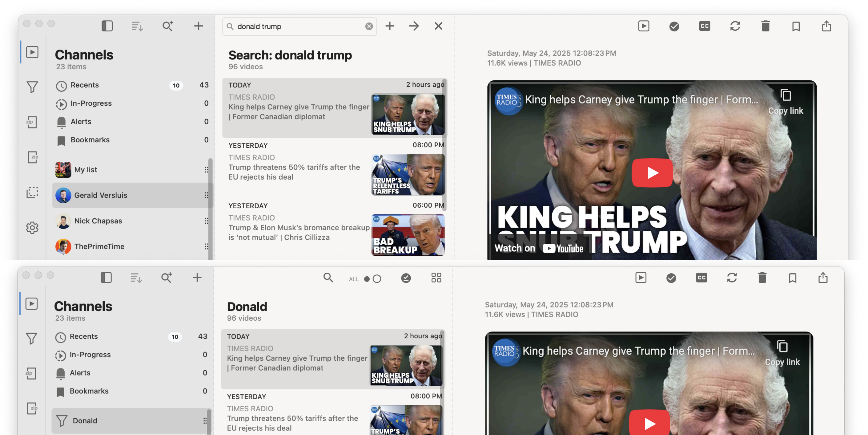The width and height of the screenshot is (868, 435).
Task: Select the Nick Chapsas channel
Action: tap(98, 221)
